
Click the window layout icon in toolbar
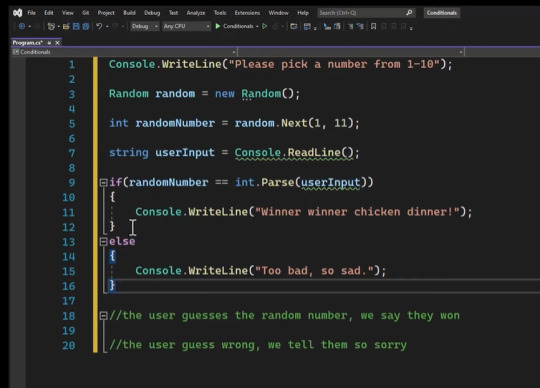(307, 26)
